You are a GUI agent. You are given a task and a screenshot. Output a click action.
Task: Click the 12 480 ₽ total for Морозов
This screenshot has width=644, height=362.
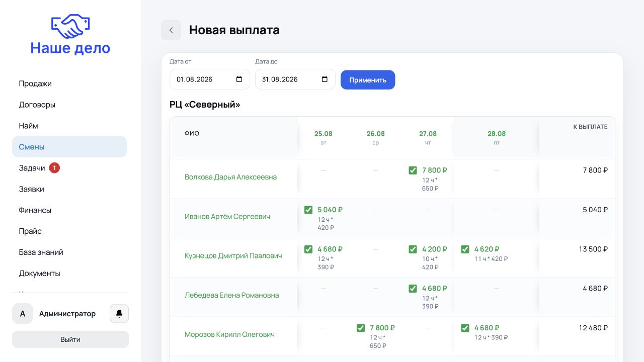(593, 328)
